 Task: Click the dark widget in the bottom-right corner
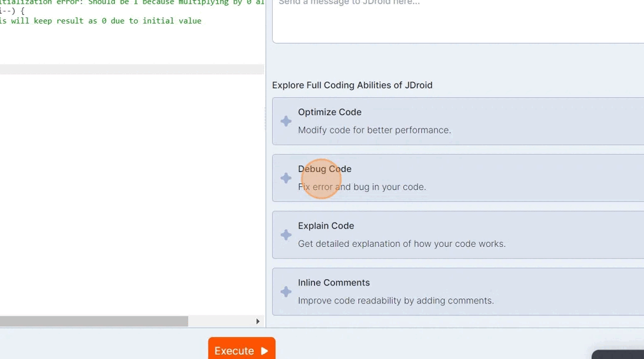618,355
